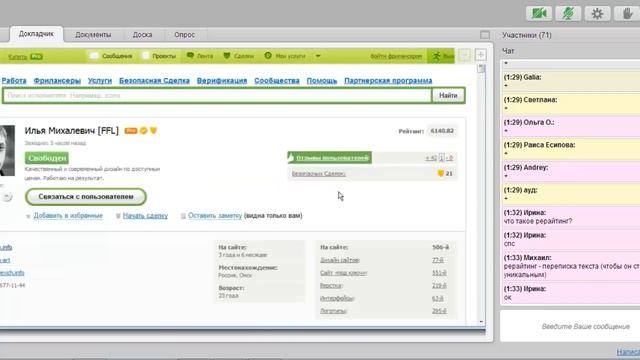Click Начать сделку link

point(145,216)
